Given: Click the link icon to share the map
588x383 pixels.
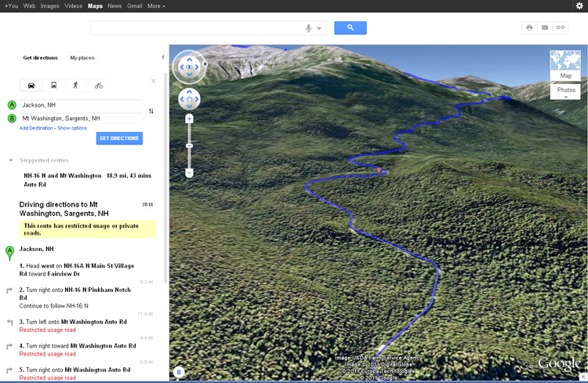Looking at the screenshot, I should [x=561, y=27].
